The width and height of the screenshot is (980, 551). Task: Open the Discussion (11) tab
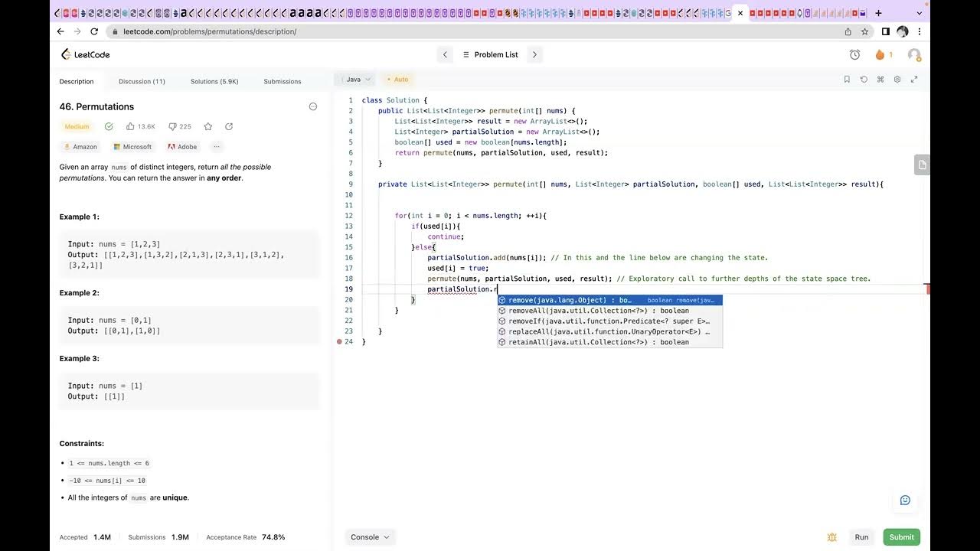pos(142,81)
